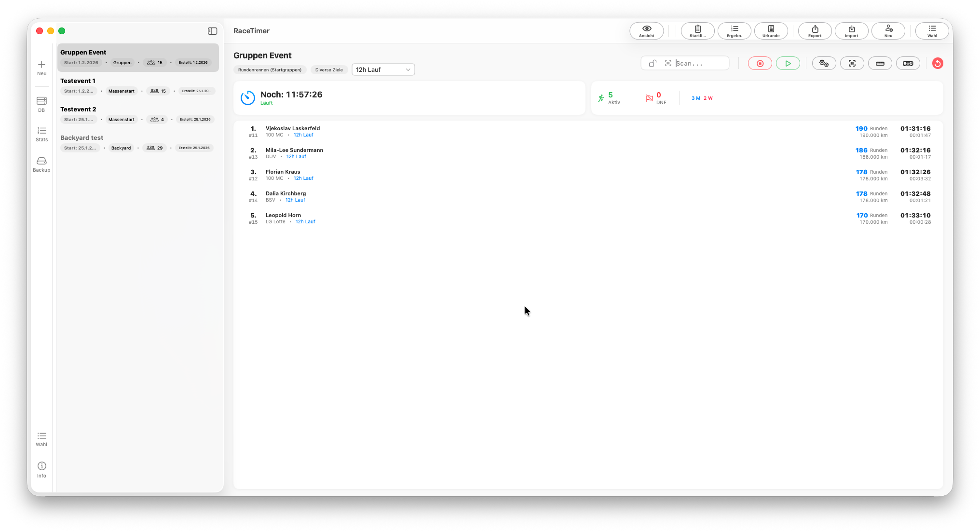Image resolution: width=980 pixels, height=532 pixels.
Task: Open the Urkunde certificate button
Action: pos(771,31)
